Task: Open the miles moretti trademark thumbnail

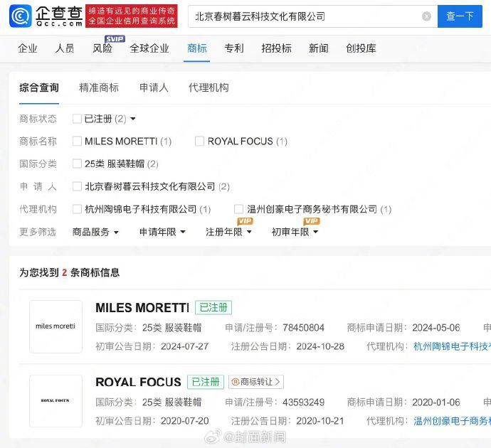Action: 56,326
